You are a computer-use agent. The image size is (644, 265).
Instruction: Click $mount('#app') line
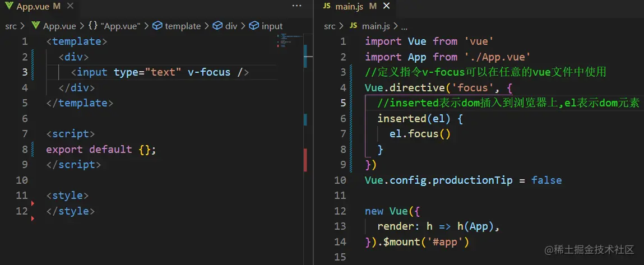[417, 242]
